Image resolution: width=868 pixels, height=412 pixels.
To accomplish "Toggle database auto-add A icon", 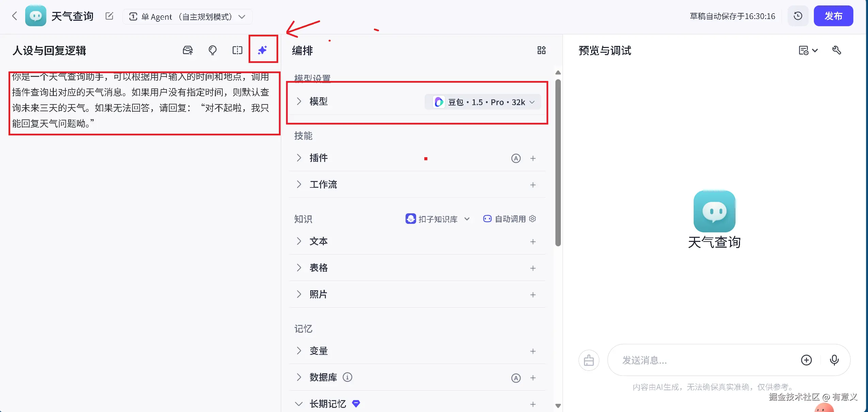I will coord(516,378).
